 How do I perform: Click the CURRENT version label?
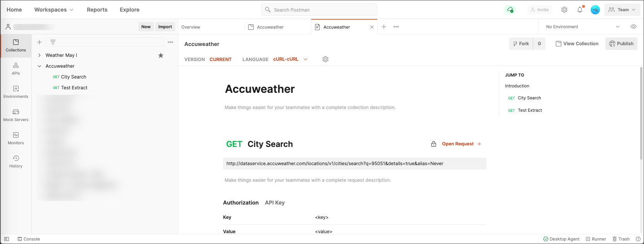pos(220,59)
